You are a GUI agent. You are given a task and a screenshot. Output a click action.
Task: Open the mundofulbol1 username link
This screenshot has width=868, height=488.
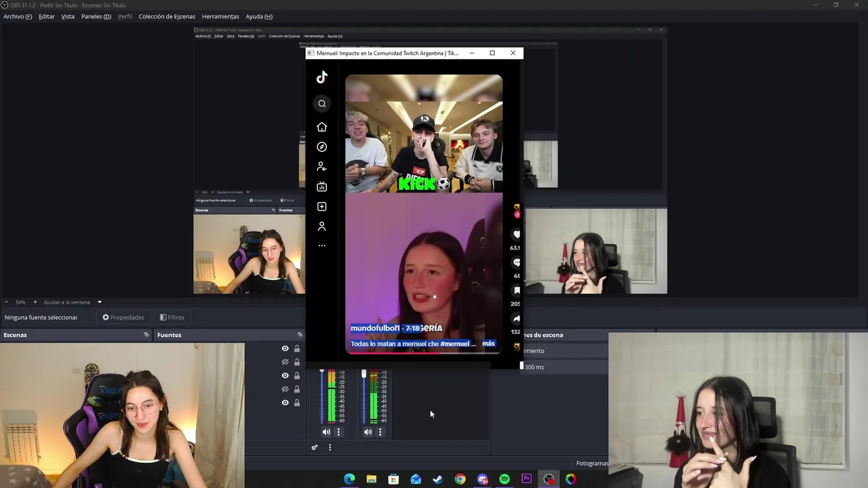pos(375,328)
